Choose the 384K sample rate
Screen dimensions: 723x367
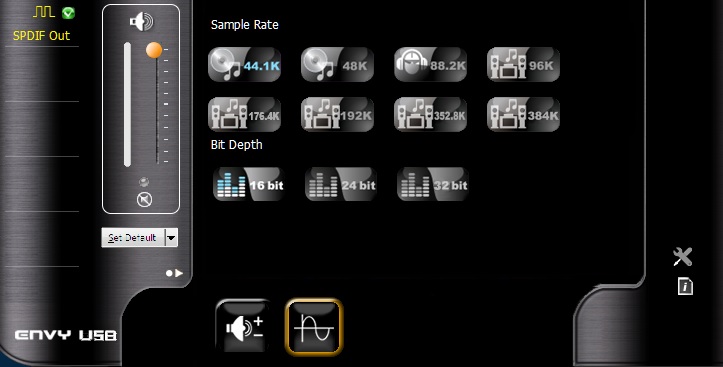523,114
